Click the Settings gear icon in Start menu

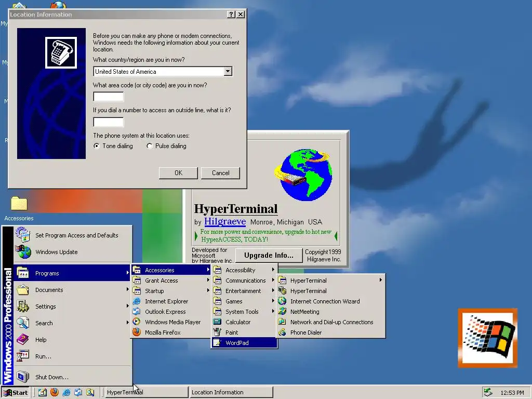23,306
